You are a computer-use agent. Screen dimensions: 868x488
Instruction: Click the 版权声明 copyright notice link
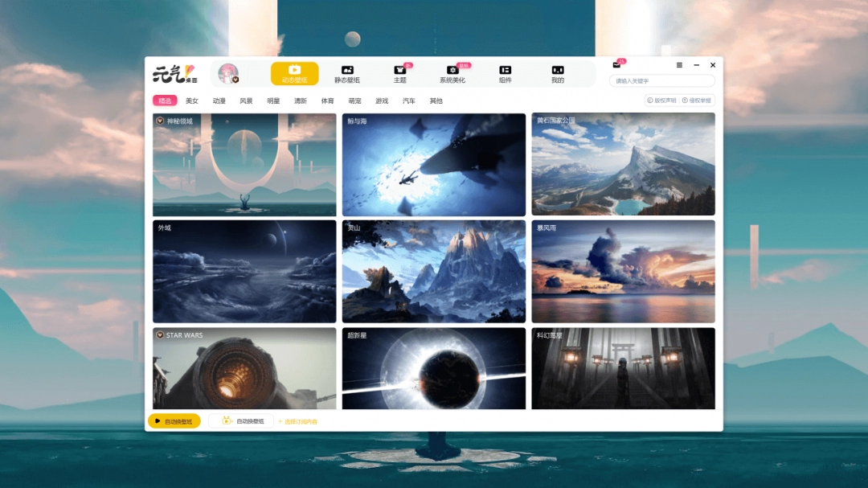[661, 101]
